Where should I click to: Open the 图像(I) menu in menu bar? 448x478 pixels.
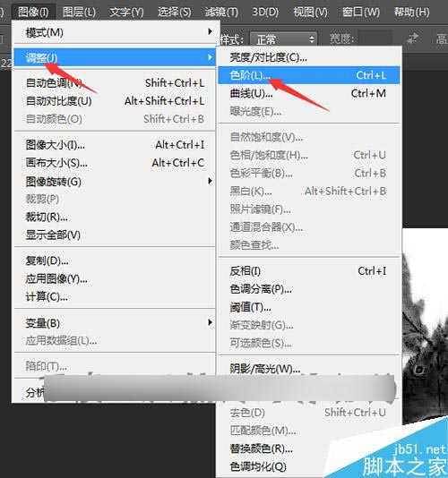pyautogui.click(x=33, y=13)
